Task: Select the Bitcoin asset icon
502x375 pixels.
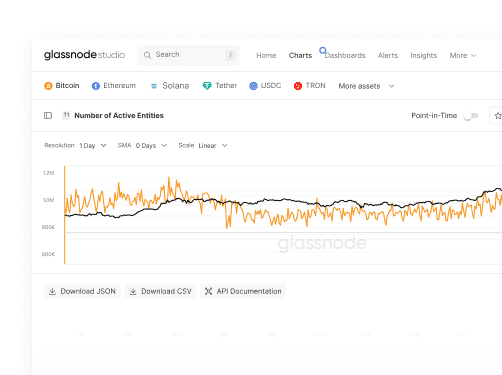Action: pos(48,86)
